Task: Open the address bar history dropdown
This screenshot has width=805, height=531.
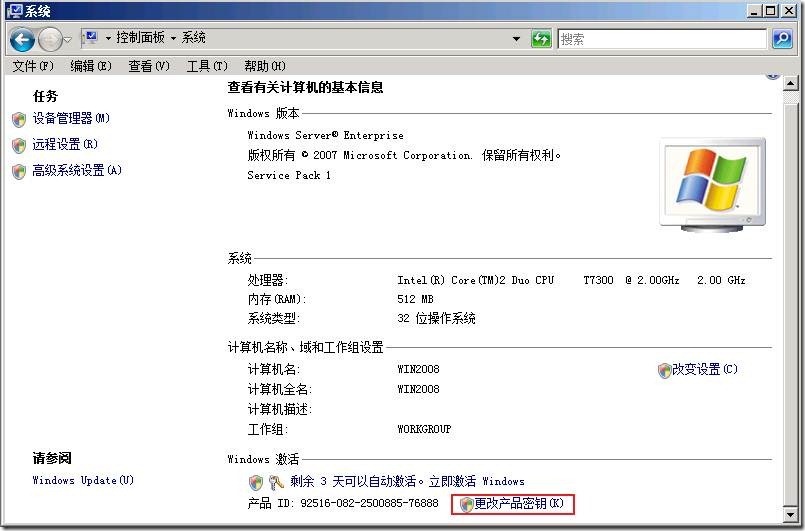Action: tap(516, 39)
